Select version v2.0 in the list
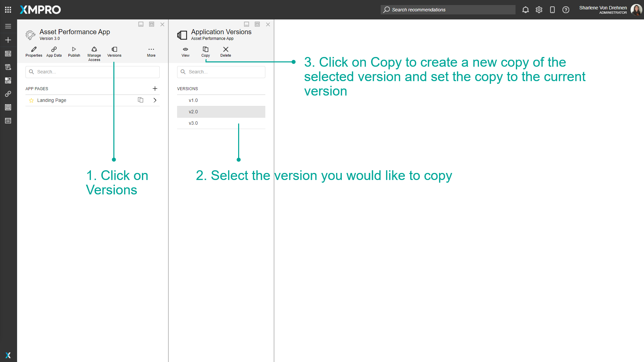 point(221,112)
